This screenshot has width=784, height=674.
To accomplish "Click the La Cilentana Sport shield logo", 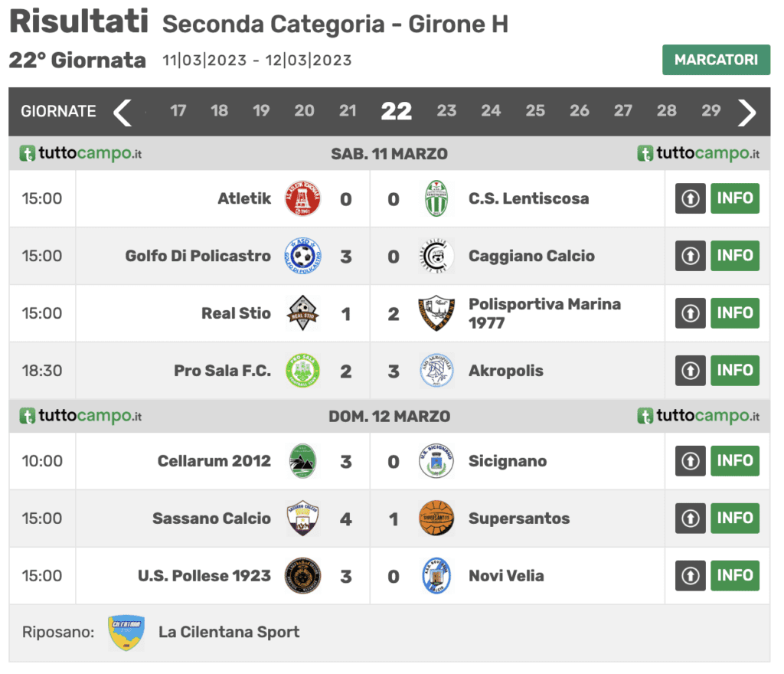I will (x=126, y=633).
